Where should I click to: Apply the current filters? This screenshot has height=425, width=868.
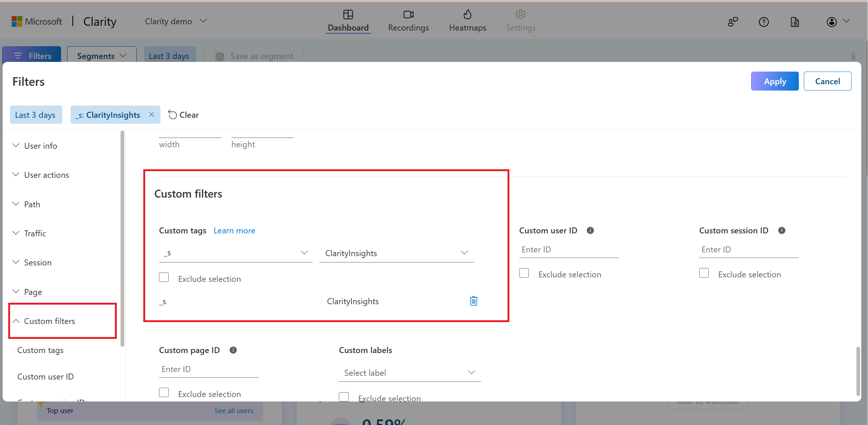click(x=774, y=81)
